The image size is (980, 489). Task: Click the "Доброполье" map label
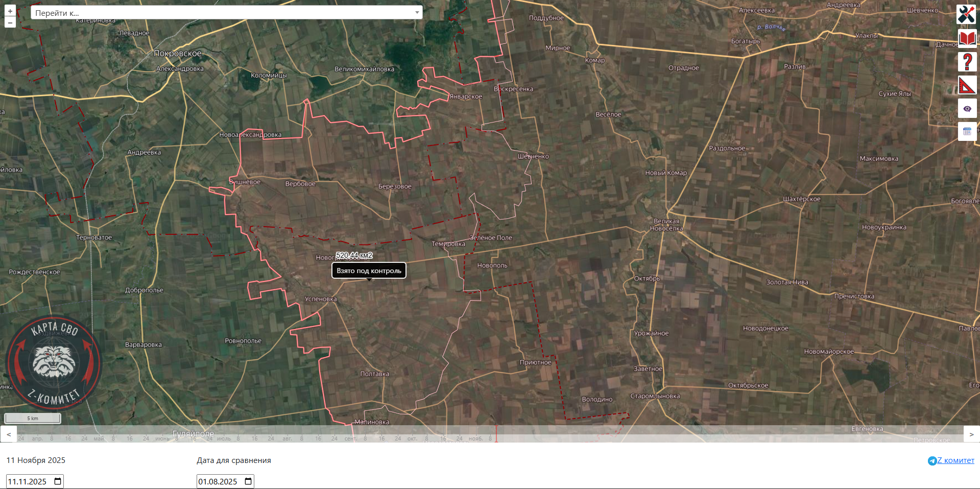(x=145, y=290)
